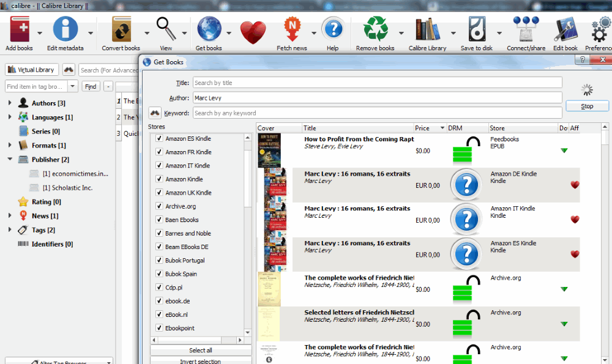Click the red Donate heart icon
The height and width of the screenshot is (364, 612).
253,32
